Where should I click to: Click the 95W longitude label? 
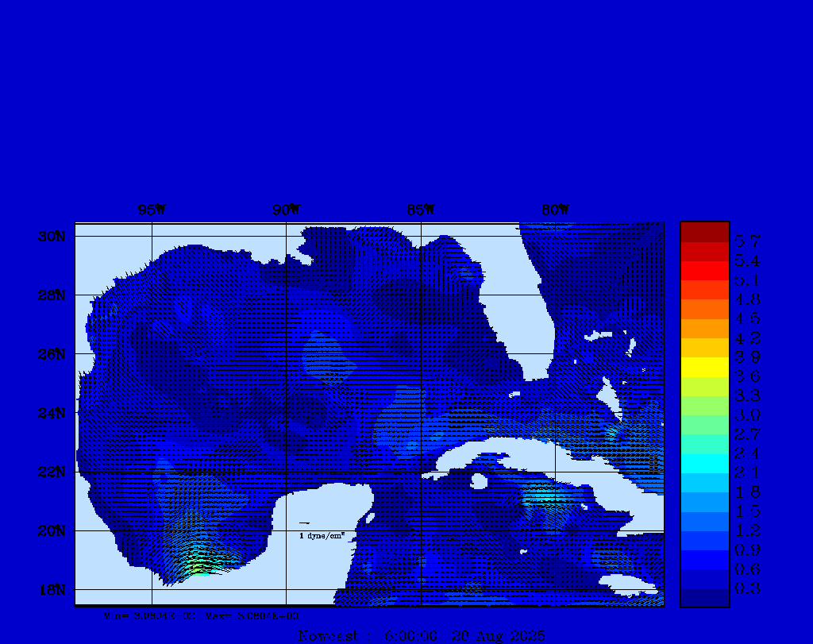click(152, 210)
